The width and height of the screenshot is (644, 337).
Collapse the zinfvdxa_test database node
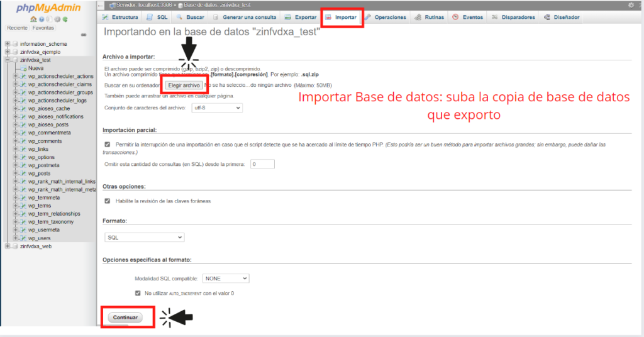pos(8,60)
